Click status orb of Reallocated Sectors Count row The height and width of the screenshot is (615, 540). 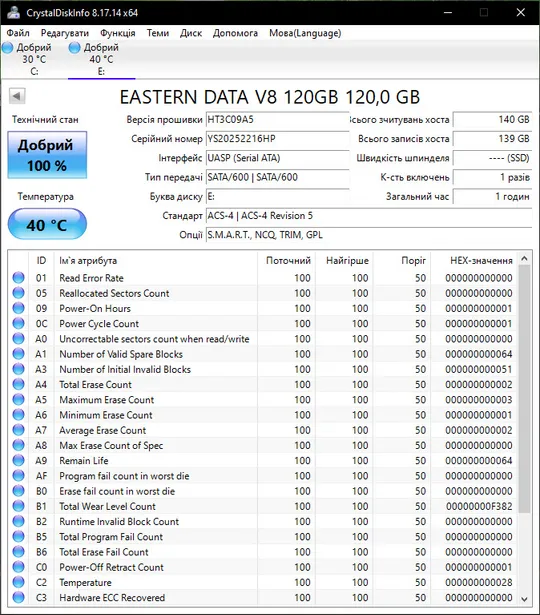click(x=18, y=293)
